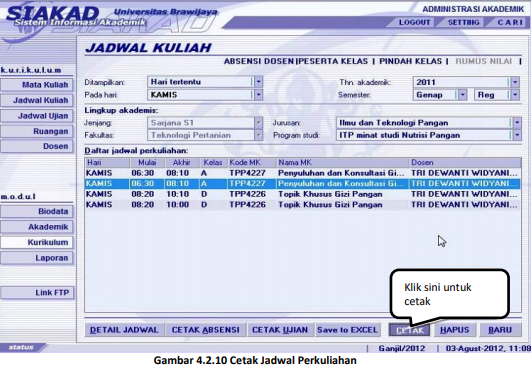Viewport: 532px width, 369px height.
Task: Select the Topik Khusus row ending 10:10
Action: (x=303, y=194)
